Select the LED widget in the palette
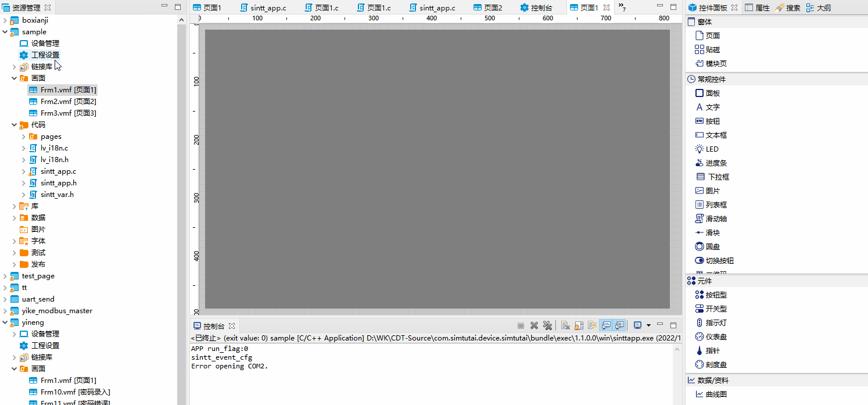This screenshot has height=405, width=868. tap(711, 149)
